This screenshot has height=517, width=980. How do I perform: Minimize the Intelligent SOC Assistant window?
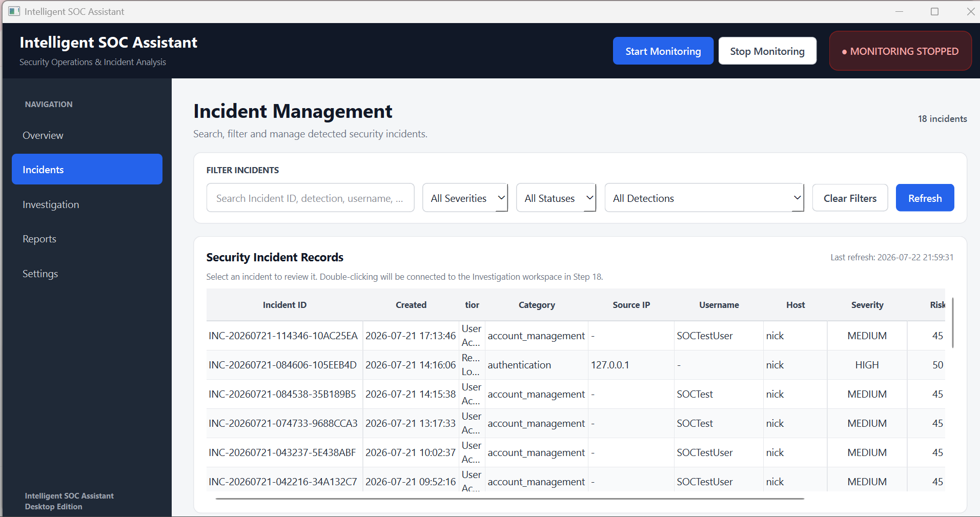point(899,11)
